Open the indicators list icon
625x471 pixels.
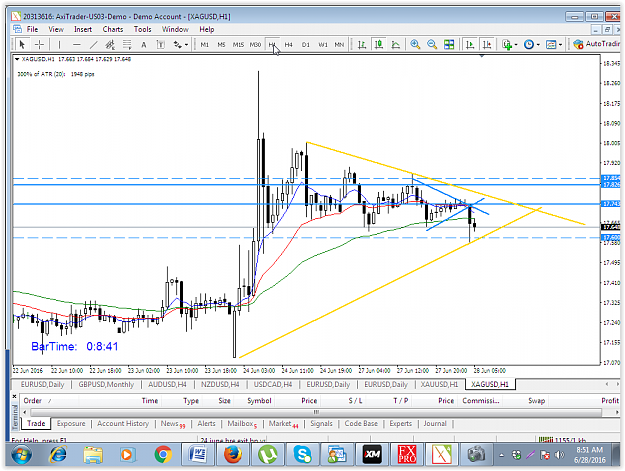pos(507,44)
